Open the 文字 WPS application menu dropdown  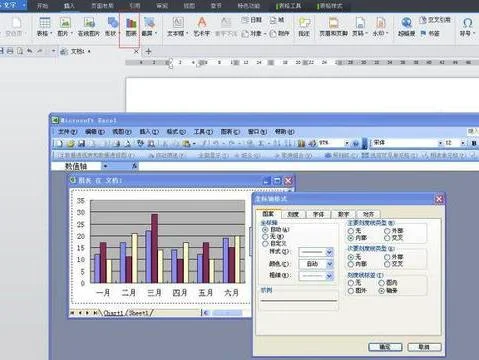click(x=24, y=5)
